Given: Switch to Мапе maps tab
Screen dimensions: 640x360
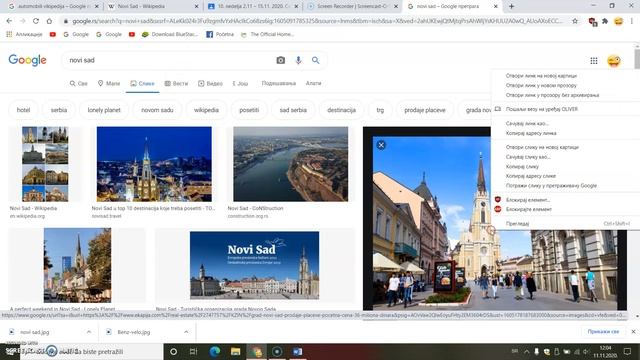Looking at the screenshot, I should [109, 83].
